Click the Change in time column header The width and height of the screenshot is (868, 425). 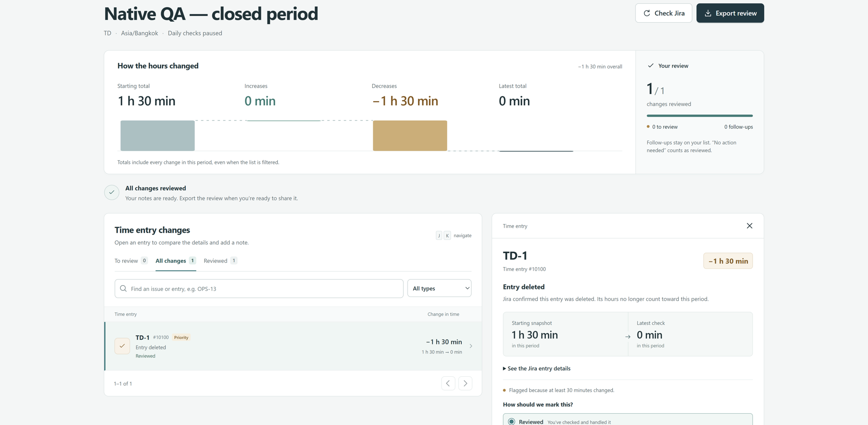tap(443, 314)
